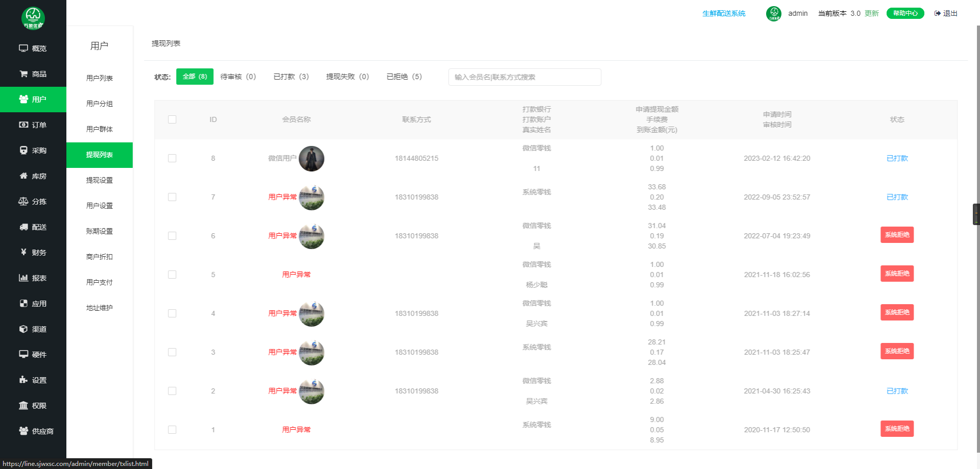This screenshot has height=469, width=980.
Task: Filter by 已打款 (3) status tab
Action: click(291, 77)
